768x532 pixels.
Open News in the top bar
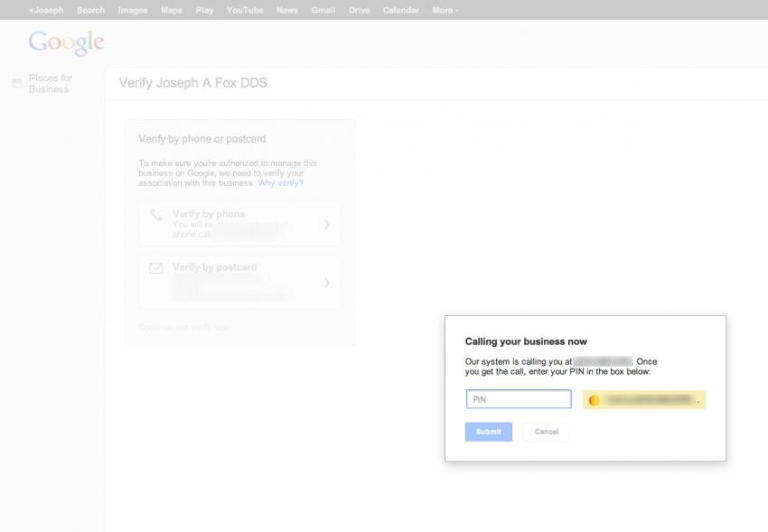coord(287,10)
